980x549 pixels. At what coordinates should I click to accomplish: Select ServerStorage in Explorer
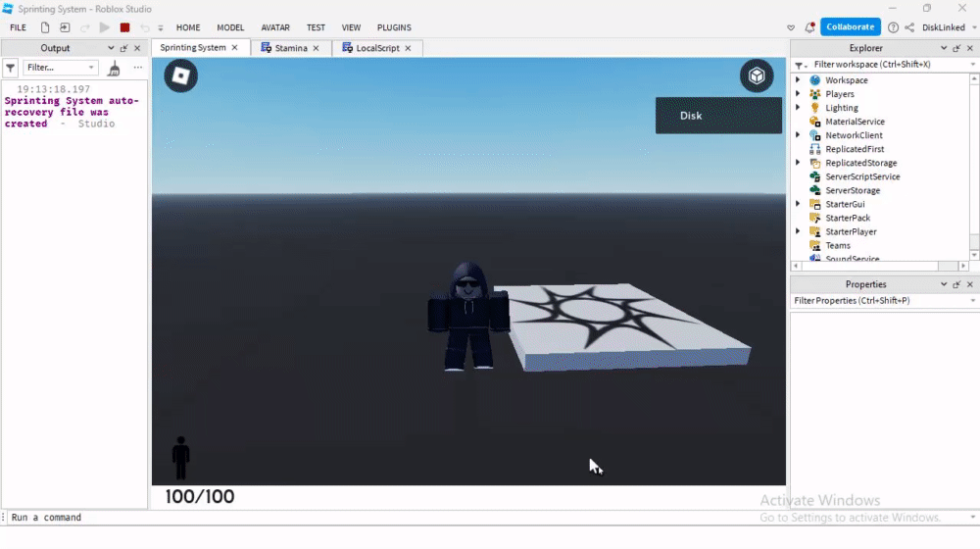click(x=853, y=190)
